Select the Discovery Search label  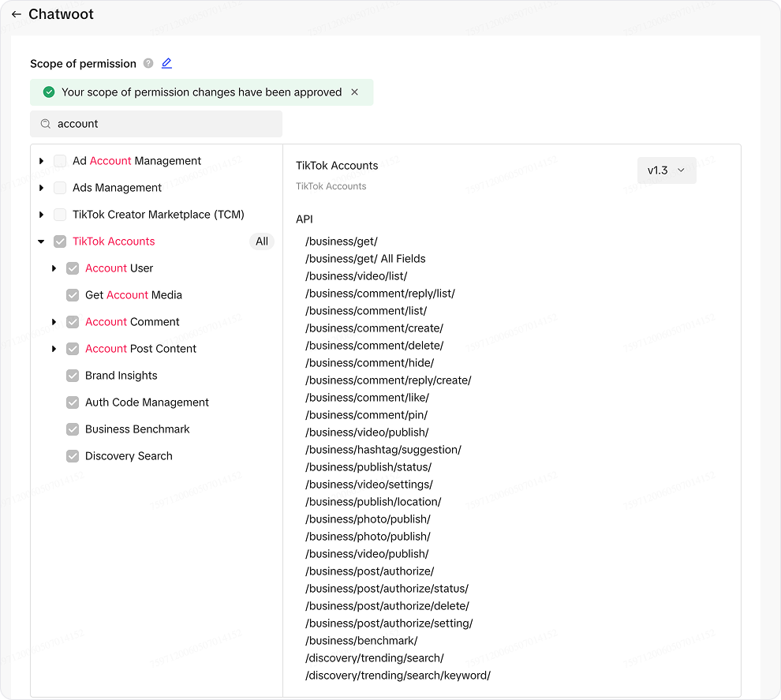[x=129, y=456]
